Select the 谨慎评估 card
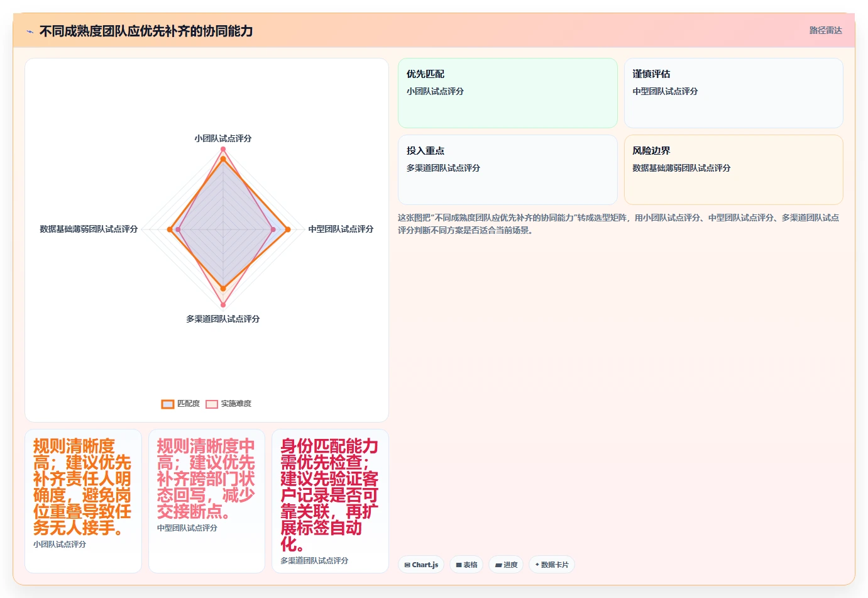 733,93
